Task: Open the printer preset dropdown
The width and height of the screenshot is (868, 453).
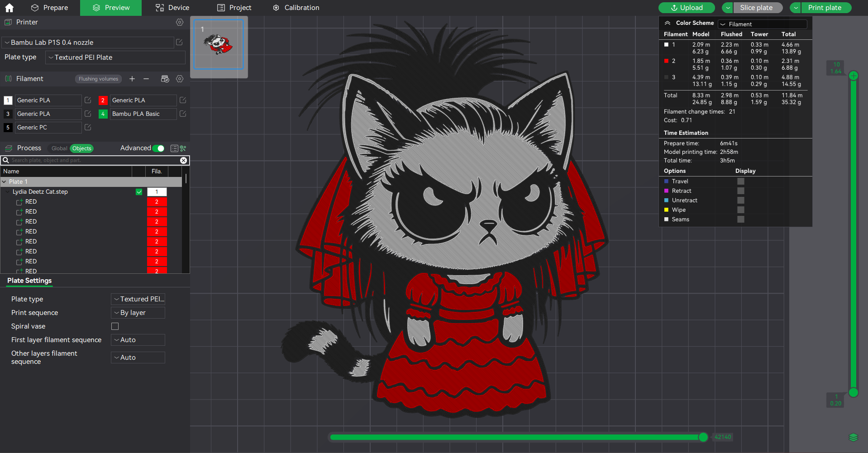Action: 88,43
